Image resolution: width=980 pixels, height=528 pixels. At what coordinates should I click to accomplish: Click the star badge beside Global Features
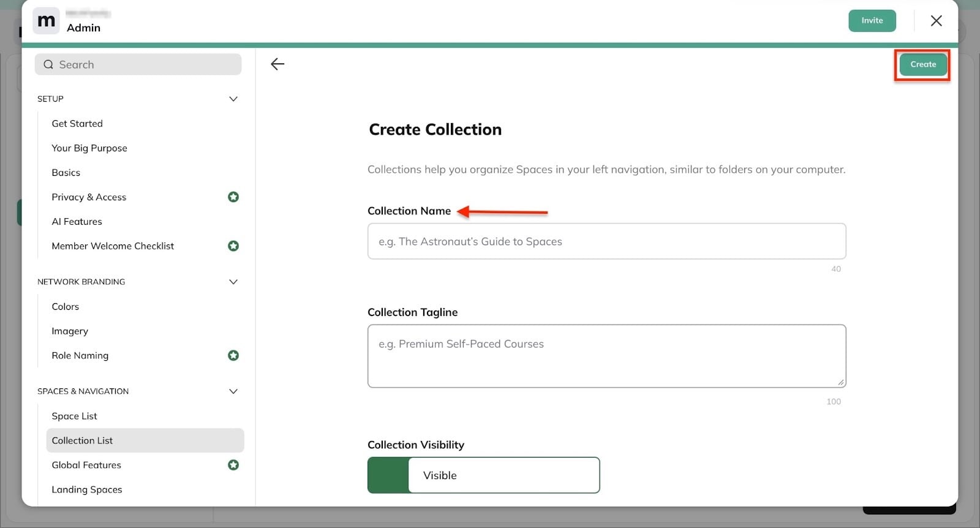pos(233,465)
